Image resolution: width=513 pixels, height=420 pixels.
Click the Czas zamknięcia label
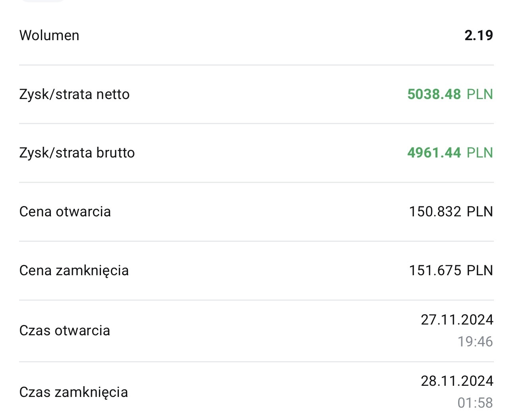(x=74, y=392)
